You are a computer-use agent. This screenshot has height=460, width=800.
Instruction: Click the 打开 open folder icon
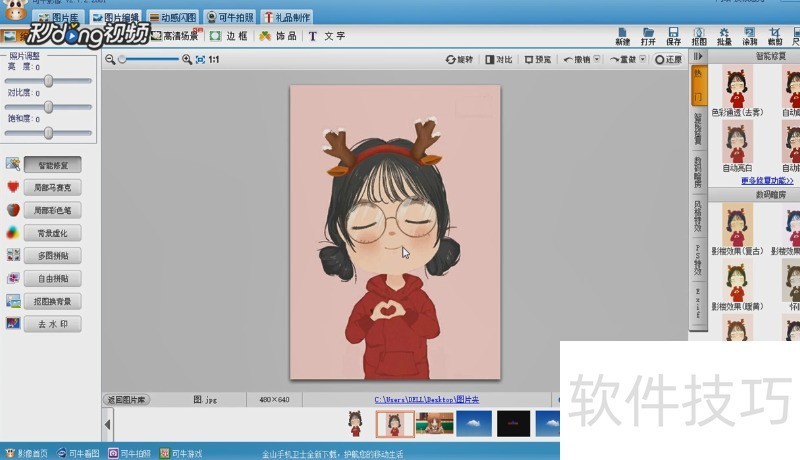tap(648, 37)
